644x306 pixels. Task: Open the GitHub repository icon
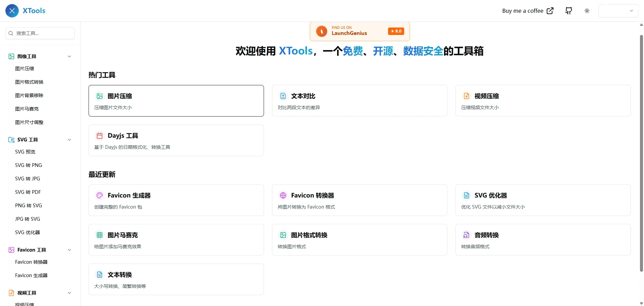pos(569,11)
